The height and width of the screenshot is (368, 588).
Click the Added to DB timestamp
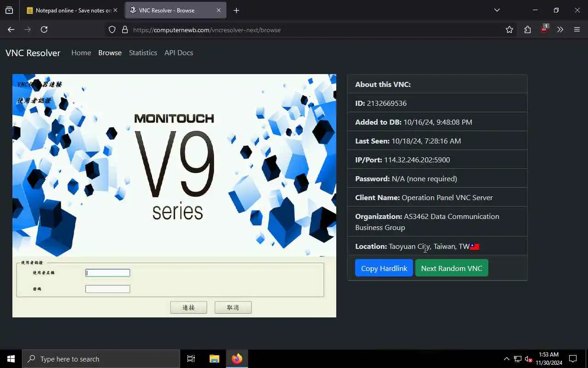pos(438,122)
